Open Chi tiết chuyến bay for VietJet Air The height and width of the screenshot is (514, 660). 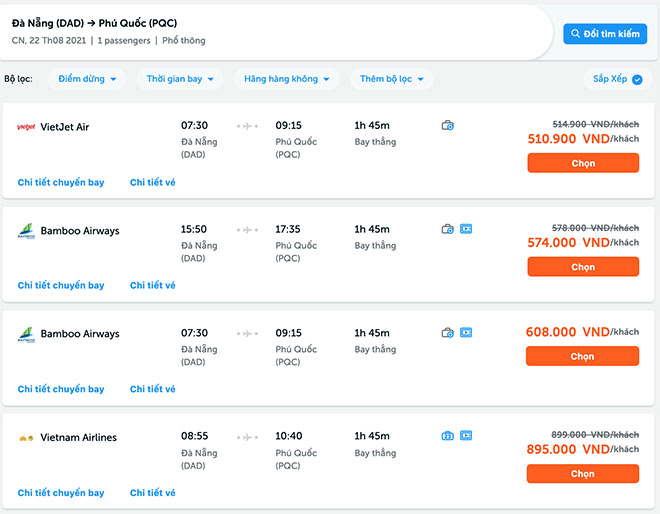(61, 182)
